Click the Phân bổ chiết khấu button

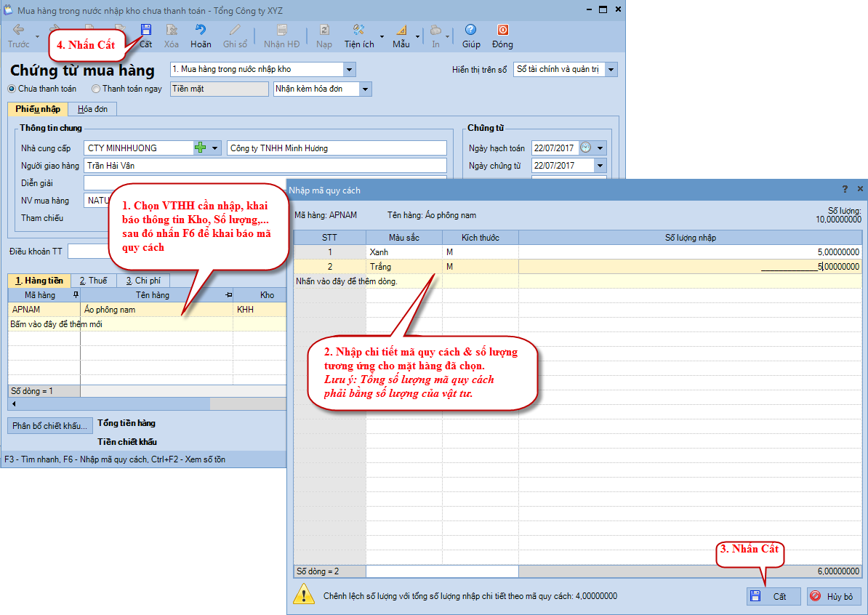(50, 426)
